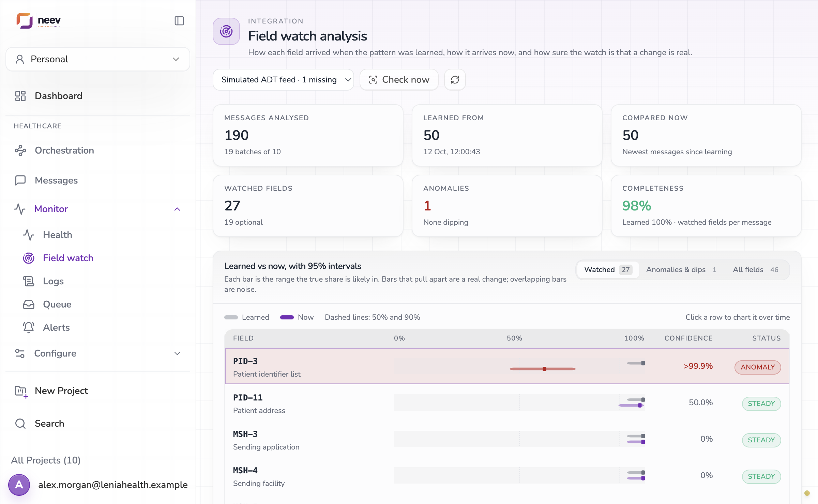
Task: Click the Configure sliders icon
Action: [20, 353]
